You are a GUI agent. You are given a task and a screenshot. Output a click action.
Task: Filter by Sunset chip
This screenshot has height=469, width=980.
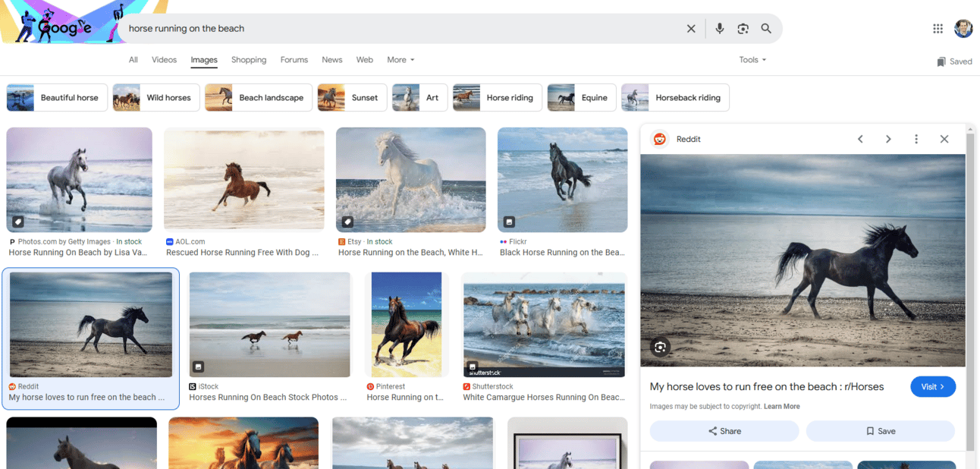pyautogui.click(x=352, y=98)
